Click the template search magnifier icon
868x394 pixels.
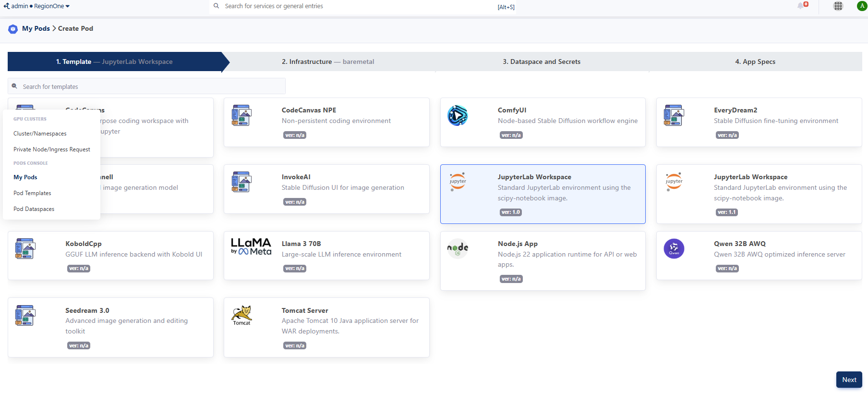pos(14,86)
